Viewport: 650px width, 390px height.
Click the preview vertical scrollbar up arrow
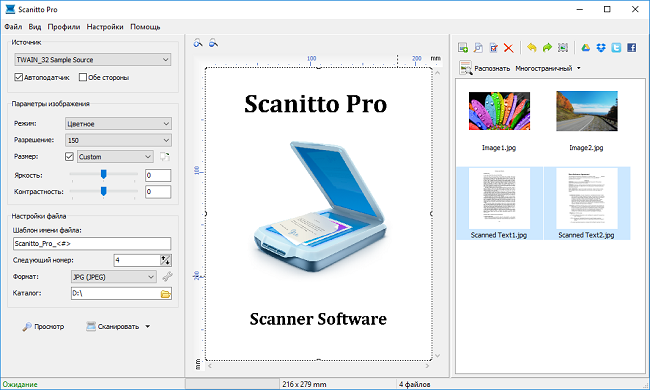click(x=437, y=73)
